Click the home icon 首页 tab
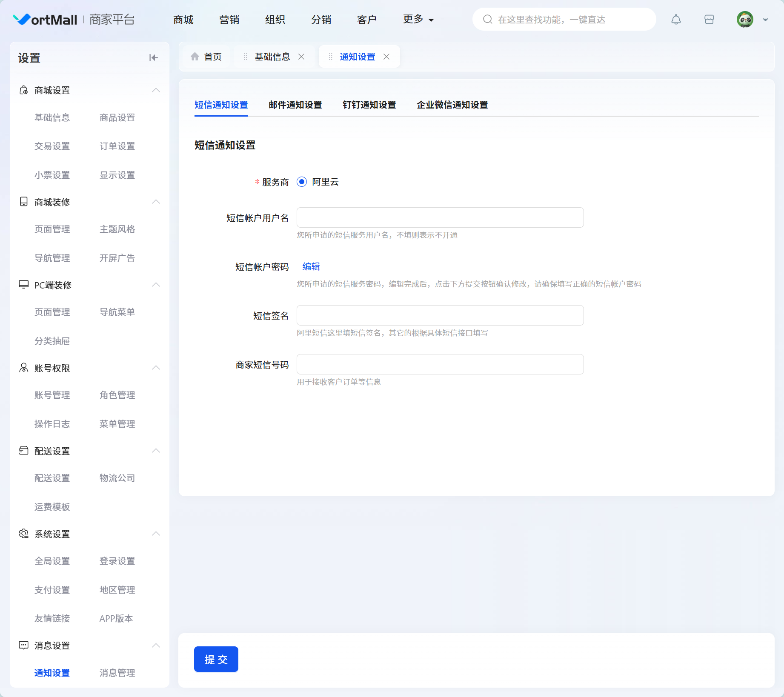Image resolution: width=784 pixels, height=697 pixels. pos(206,57)
